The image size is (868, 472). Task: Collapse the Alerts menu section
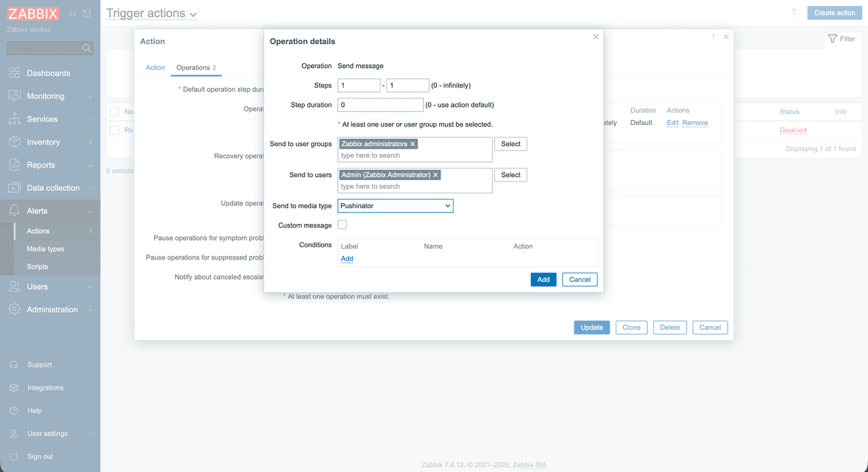pyautogui.click(x=90, y=211)
